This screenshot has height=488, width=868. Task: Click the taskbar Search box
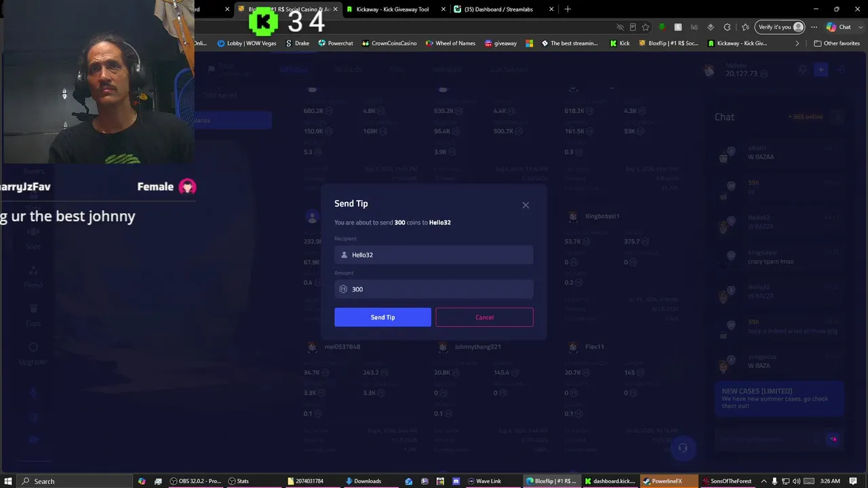click(x=75, y=481)
